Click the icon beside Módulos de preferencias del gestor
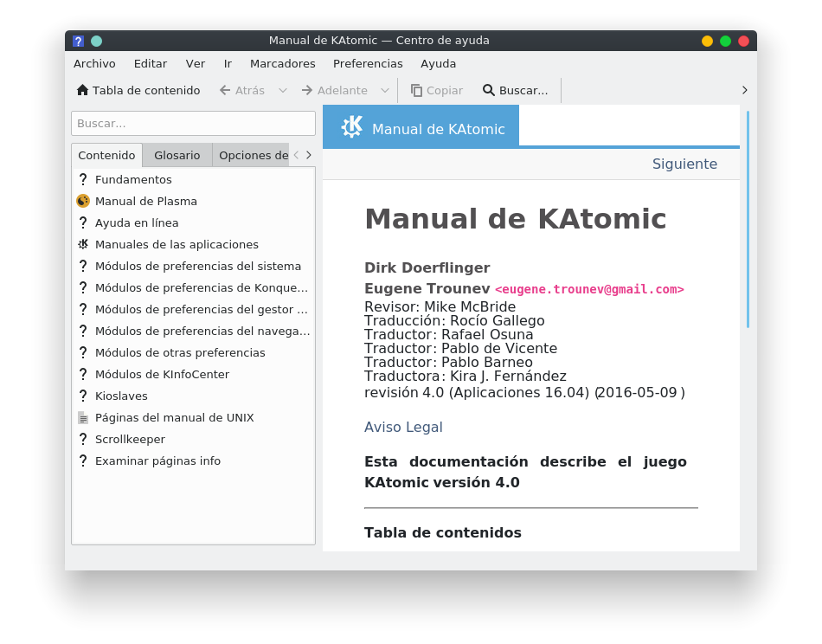This screenshot has height=644, width=822. tap(83, 309)
